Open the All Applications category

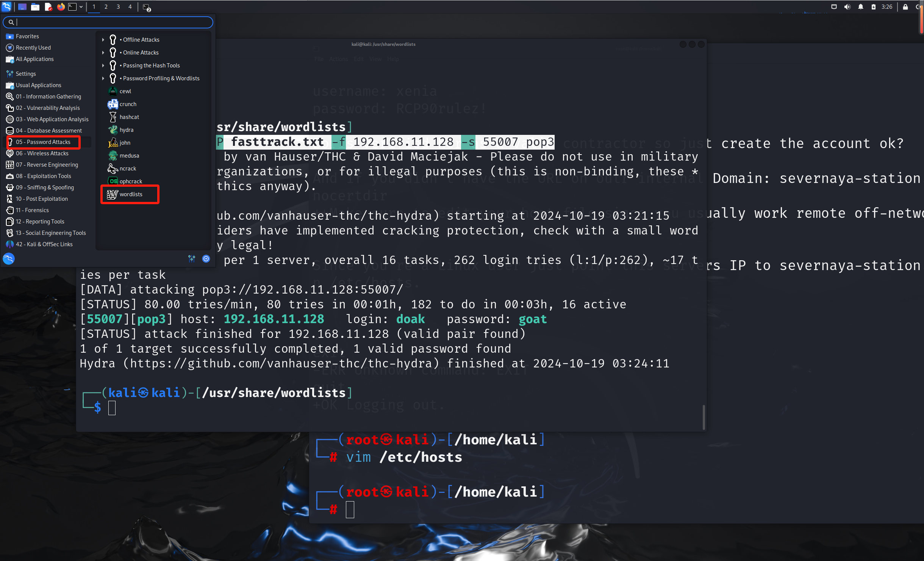(34, 59)
